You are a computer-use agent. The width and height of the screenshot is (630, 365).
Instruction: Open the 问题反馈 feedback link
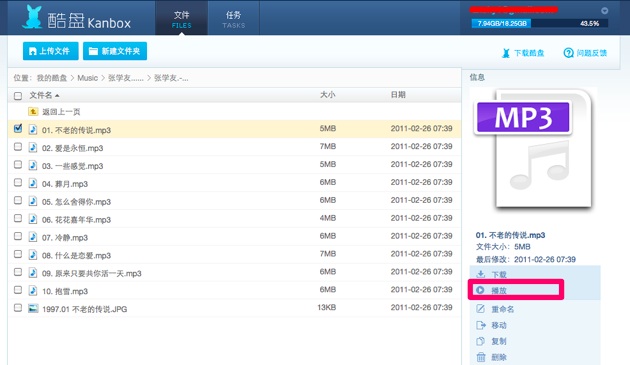pyautogui.click(x=591, y=53)
